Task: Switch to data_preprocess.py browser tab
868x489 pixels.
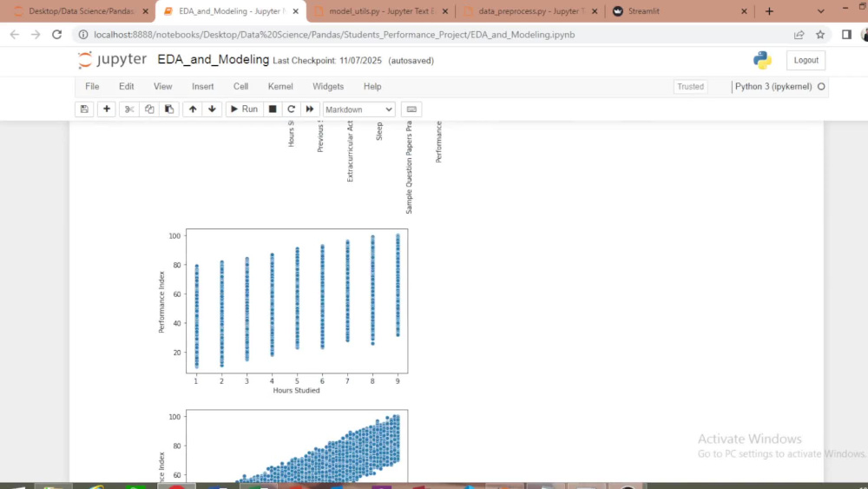Action: click(530, 11)
